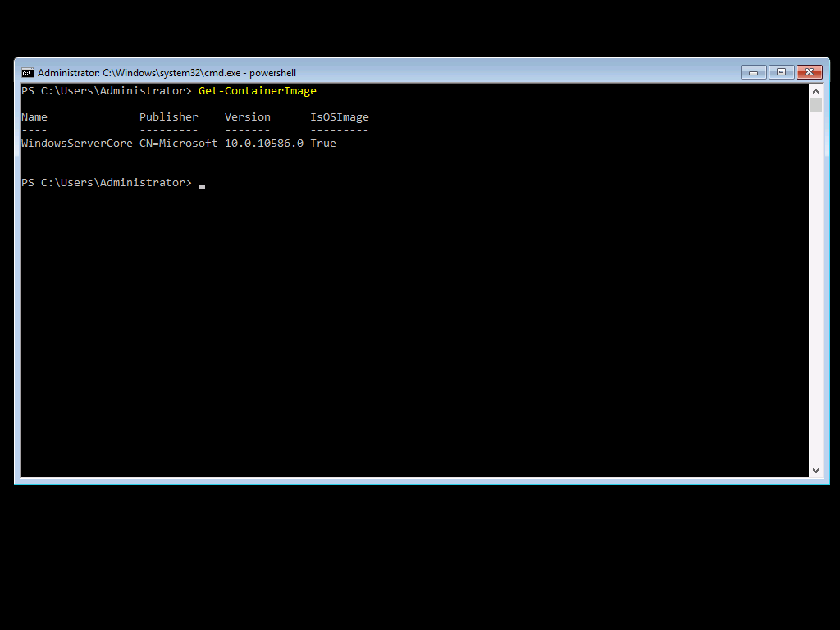Screen dimensions: 840x630
Task: Click the blinking cursor block at the prompt
Action: (x=202, y=185)
